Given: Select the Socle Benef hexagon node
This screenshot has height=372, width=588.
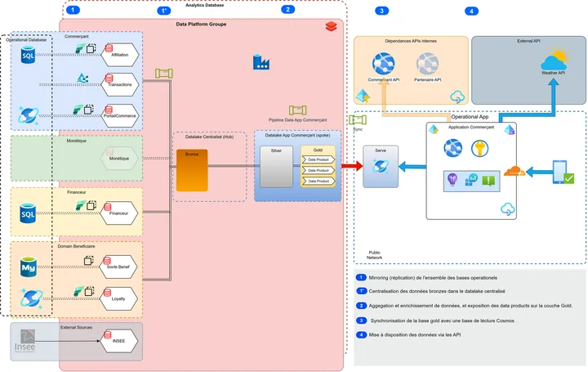Looking at the screenshot, I should 118,267.
